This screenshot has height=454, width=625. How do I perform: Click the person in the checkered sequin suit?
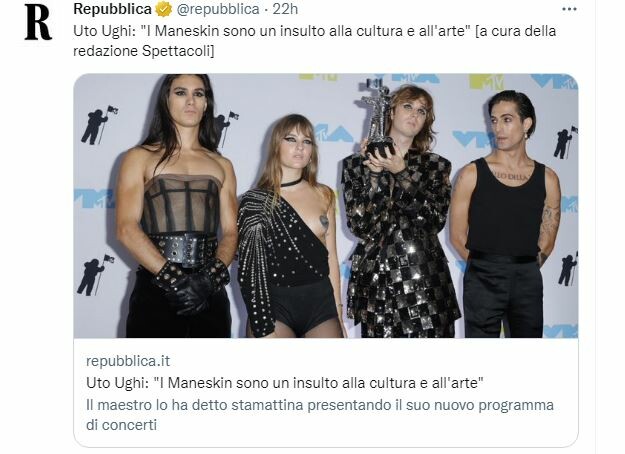[401, 212]
